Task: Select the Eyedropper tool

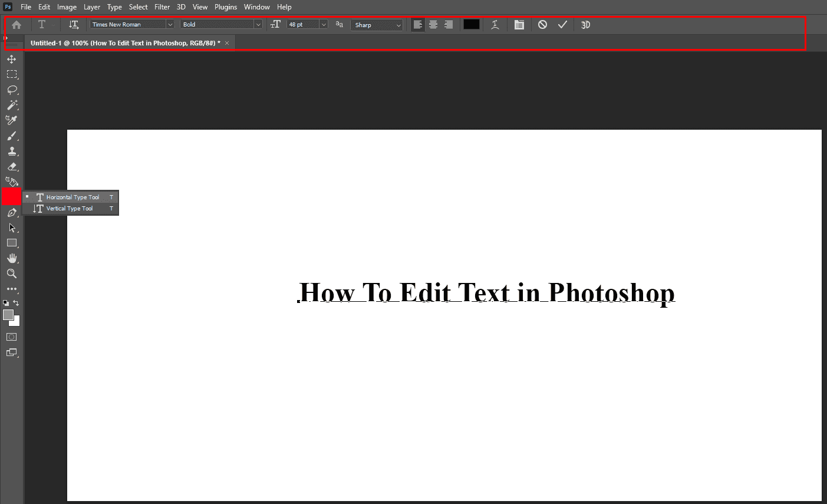Action: point(12,120)
